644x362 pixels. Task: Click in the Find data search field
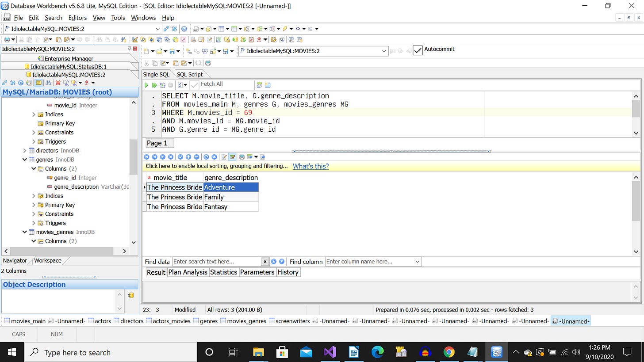[217, 262]
